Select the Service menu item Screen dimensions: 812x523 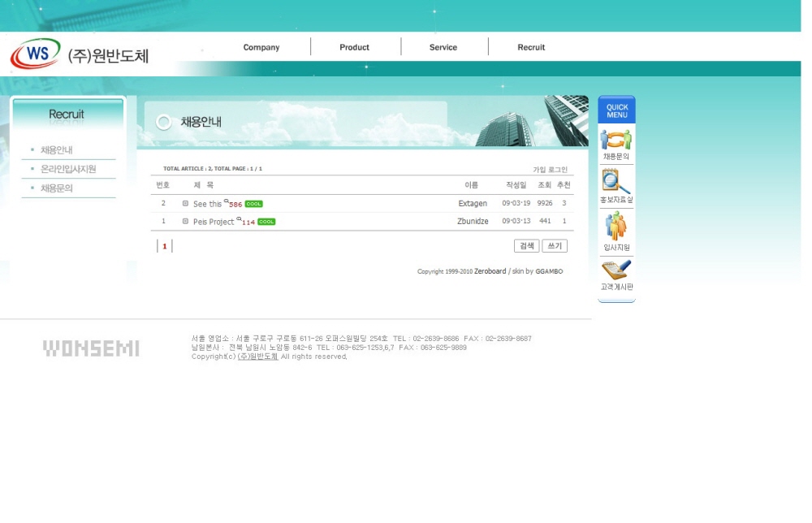[443, 47]
